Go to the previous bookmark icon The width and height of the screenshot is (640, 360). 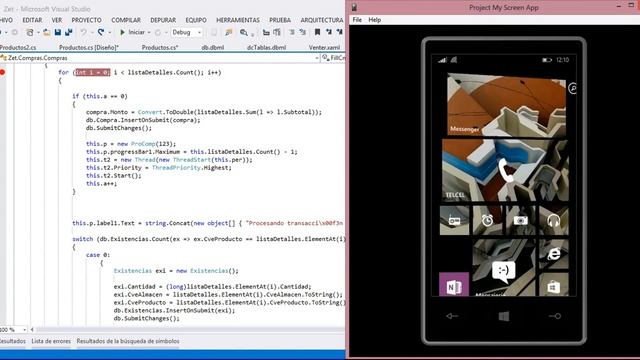(329, 32)
